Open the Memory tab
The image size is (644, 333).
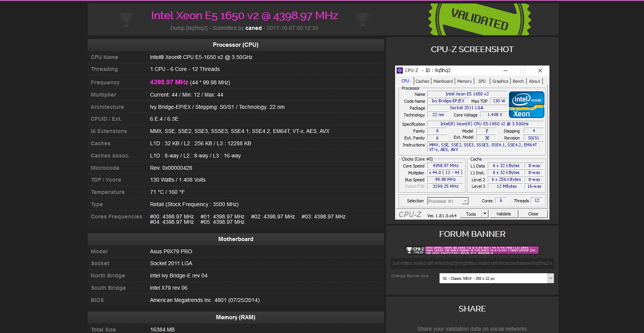tap(464, 81)
